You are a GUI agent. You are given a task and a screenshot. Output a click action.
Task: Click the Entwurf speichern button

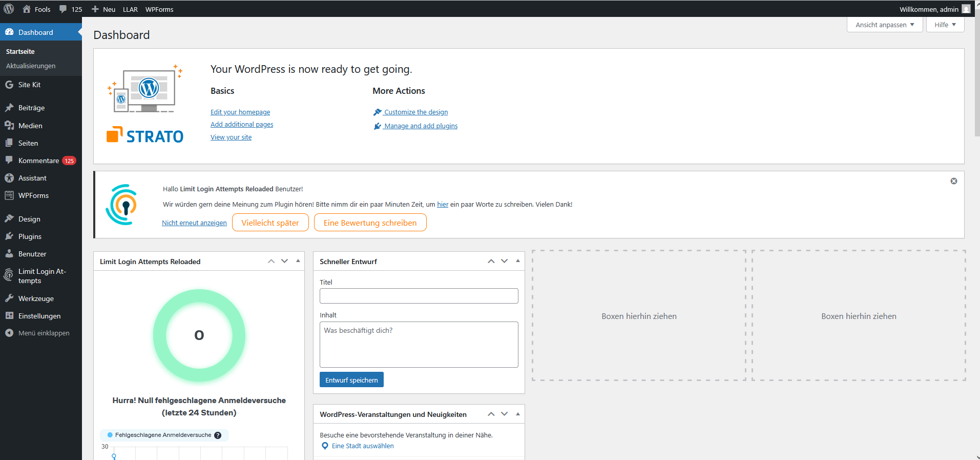point(351,380)
